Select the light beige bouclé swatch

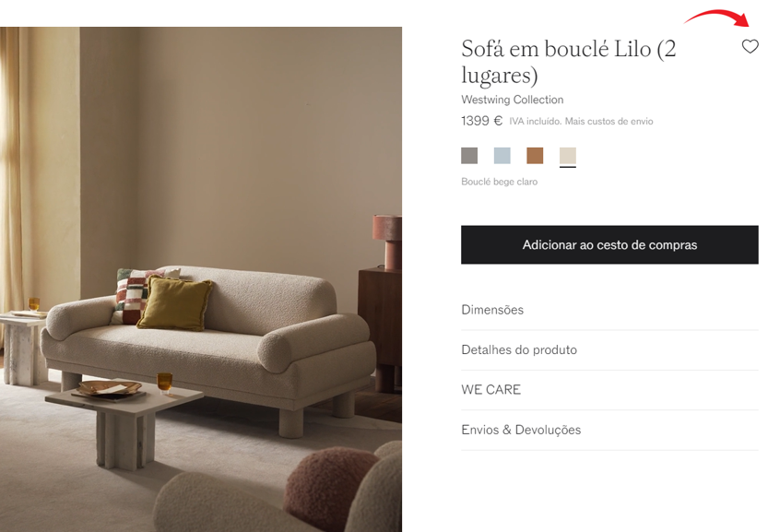click(x=568, y=156)
